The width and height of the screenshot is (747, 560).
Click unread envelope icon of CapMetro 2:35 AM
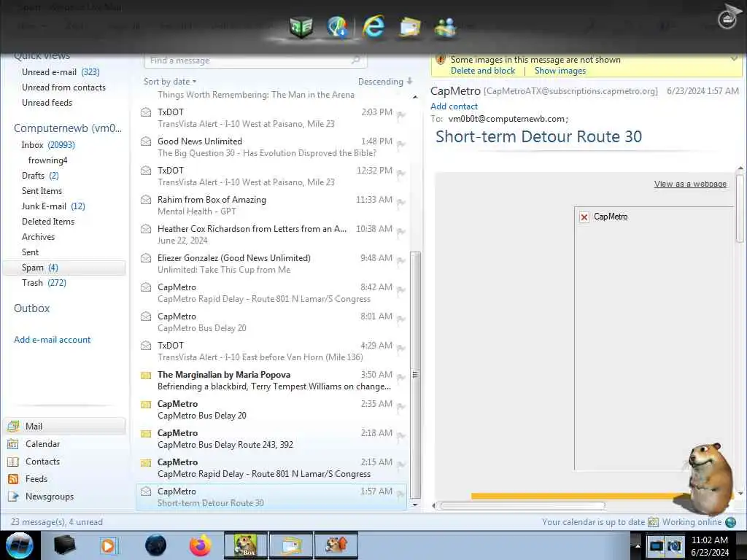[x=146, y=404]
